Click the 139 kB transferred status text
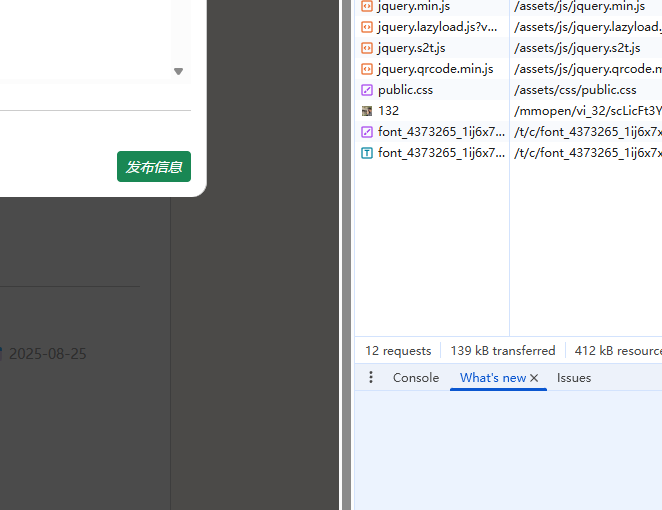 502,351
